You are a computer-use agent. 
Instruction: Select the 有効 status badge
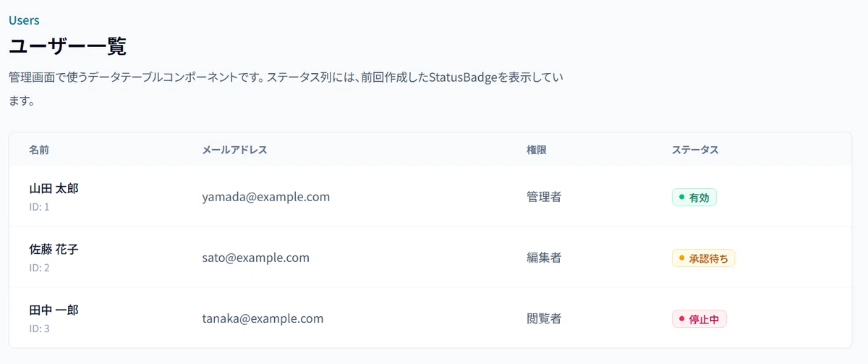click(694, 197)
